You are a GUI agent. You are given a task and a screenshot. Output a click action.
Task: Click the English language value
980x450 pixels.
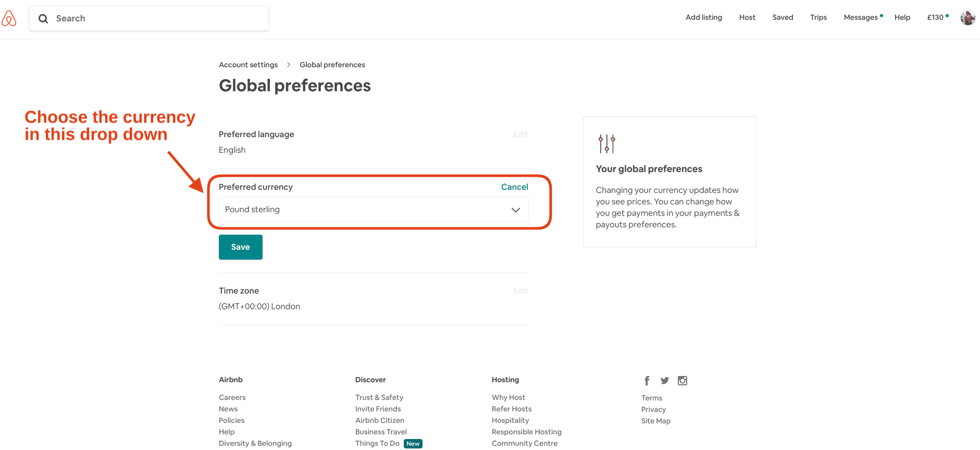[232, 150]
